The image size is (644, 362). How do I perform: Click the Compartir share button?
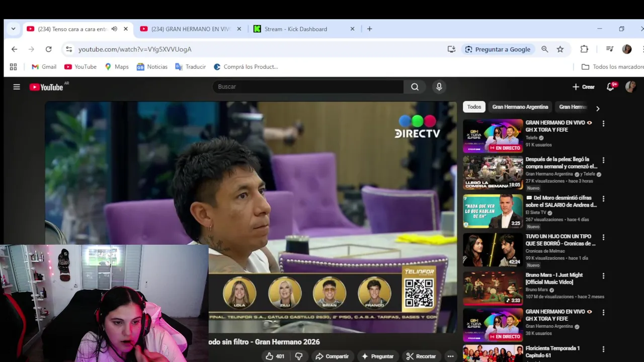pyautogui.click(x=332, y=356)
